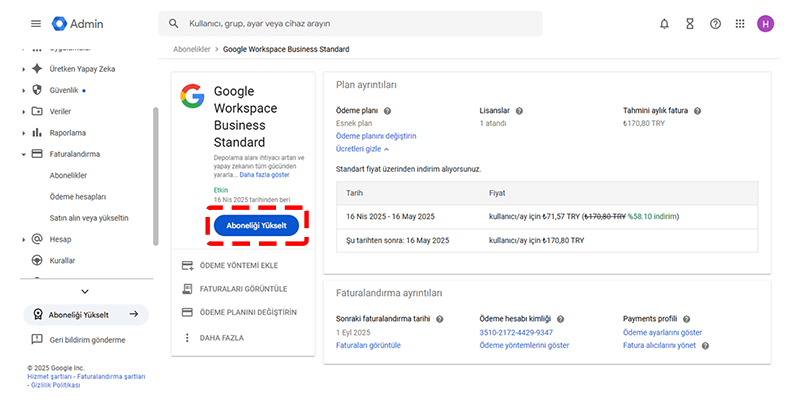This screenshot has height=403, width=800.
Task: Click Kurallar icon in sidebar
Action: pyautogui.click(x=37, y=260)
